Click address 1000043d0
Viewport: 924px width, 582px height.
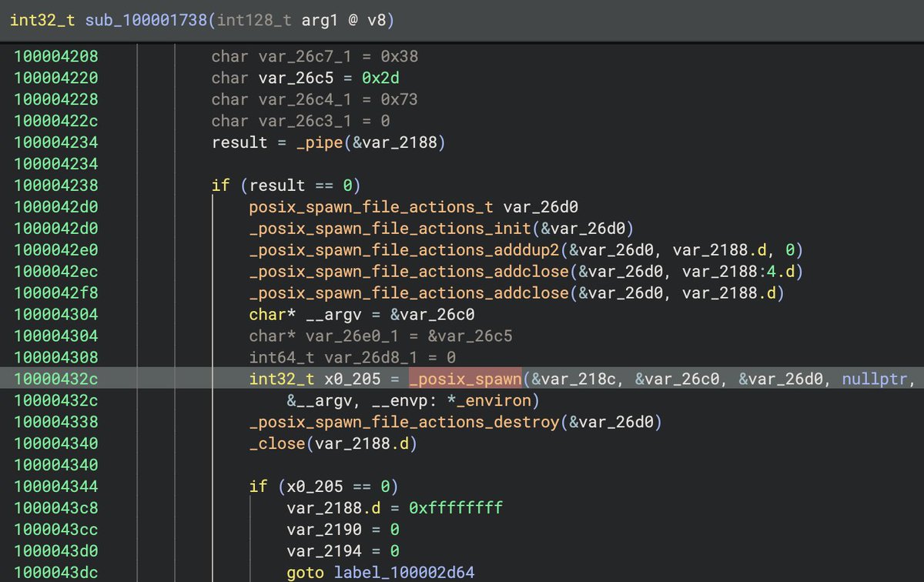(x=55, y=552)
